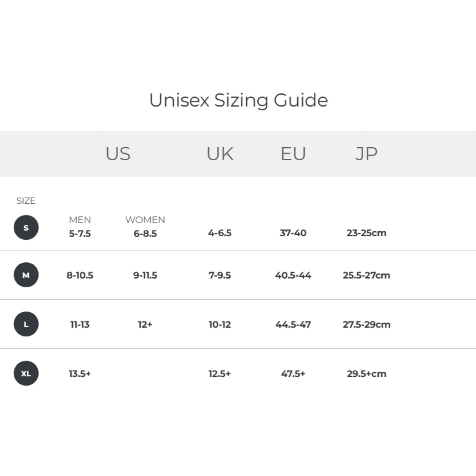
Task: Select the JP column header
Action: pos(366,154)
